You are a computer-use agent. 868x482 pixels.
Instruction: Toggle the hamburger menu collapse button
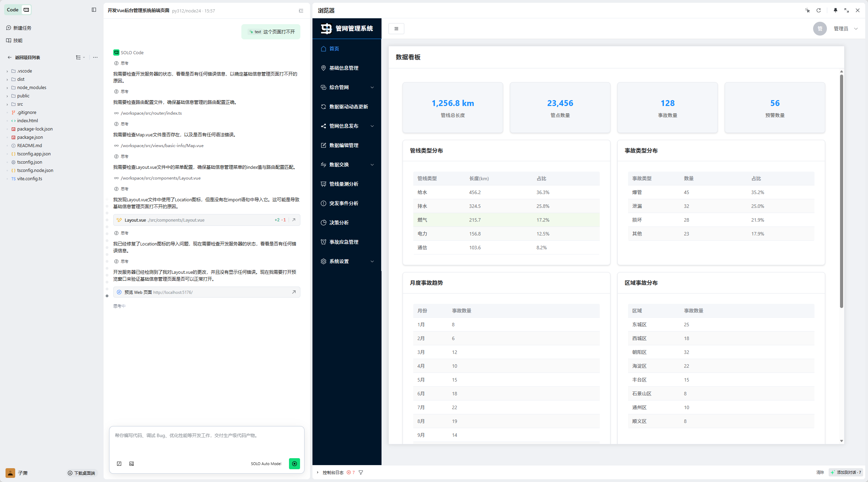pyautogui.click(x=396, y=29)
